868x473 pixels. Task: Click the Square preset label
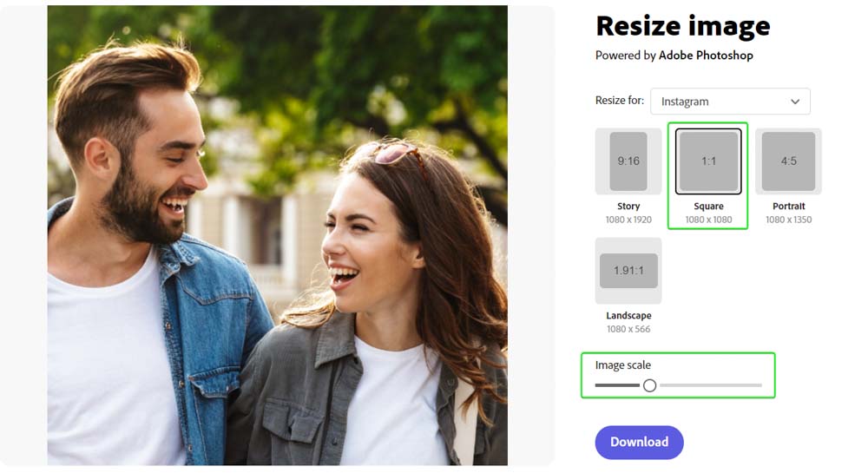tap(708, 206)
